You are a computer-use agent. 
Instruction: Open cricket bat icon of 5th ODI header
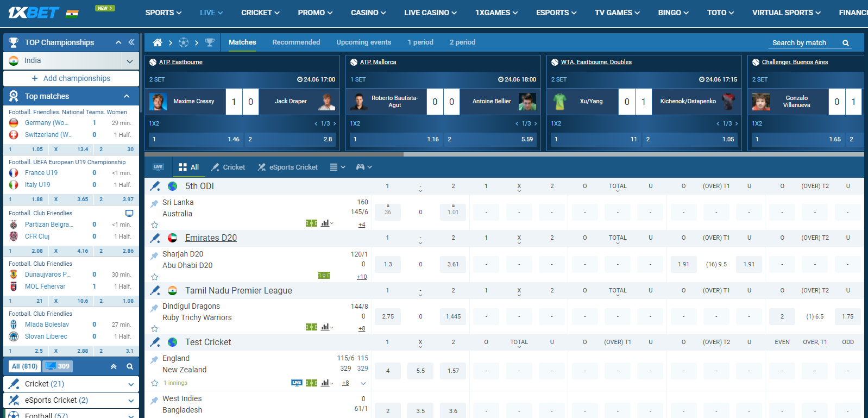tap(155, 186)
